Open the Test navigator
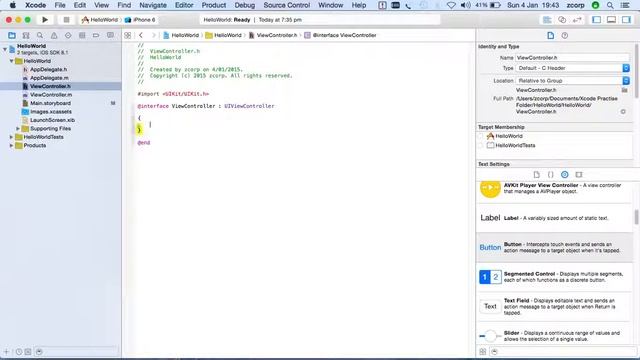 tap(68, 36)
